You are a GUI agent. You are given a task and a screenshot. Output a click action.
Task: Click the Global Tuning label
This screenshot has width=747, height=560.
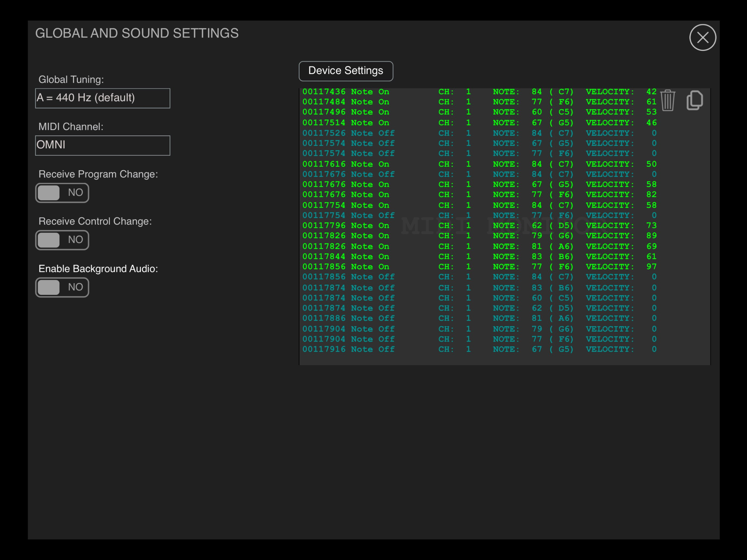coord(71,80)
